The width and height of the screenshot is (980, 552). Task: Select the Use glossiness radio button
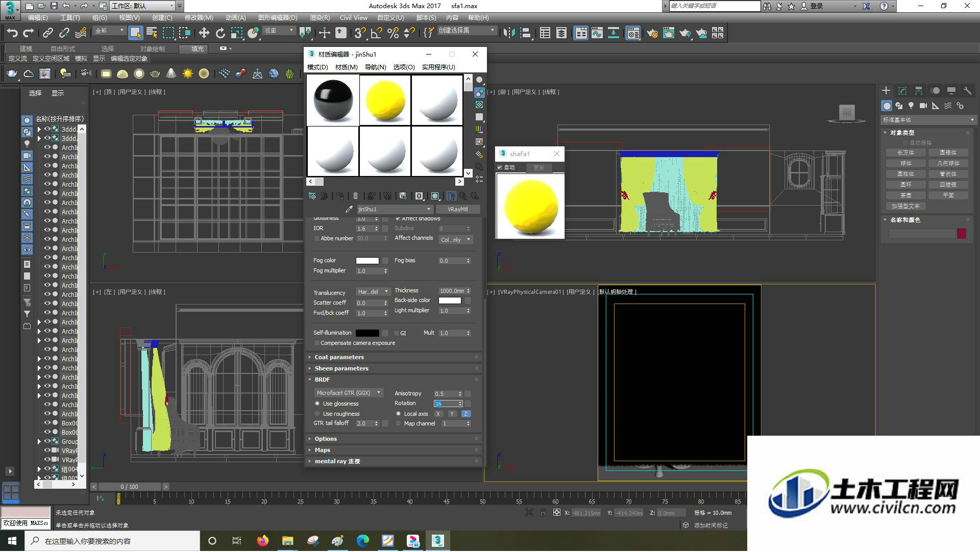point(317,404)
